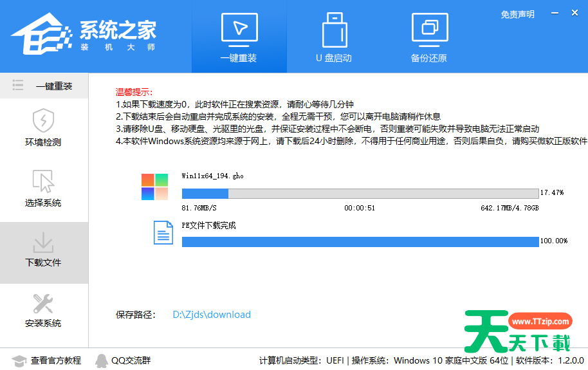Click the 操作系统 Windows 10 status text
Image resolution: width=588 pixels, height=370 pixels.
tap(430, 360)
